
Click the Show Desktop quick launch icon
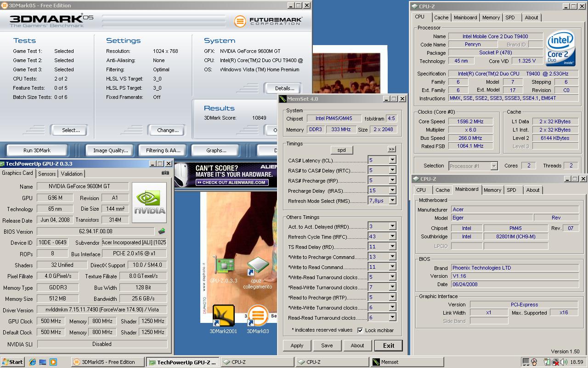pyautogui.click(x=43, y=362)
